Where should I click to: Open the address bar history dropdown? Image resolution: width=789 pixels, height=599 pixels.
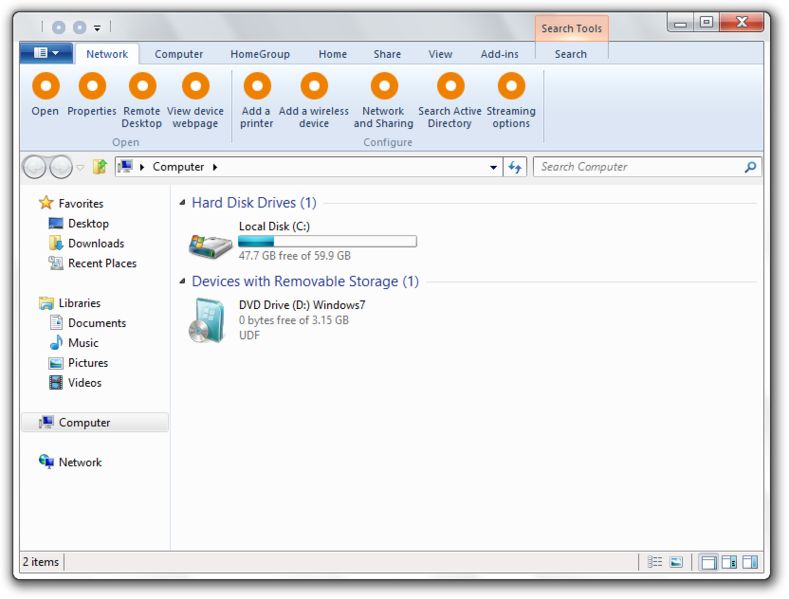(494, 167)
